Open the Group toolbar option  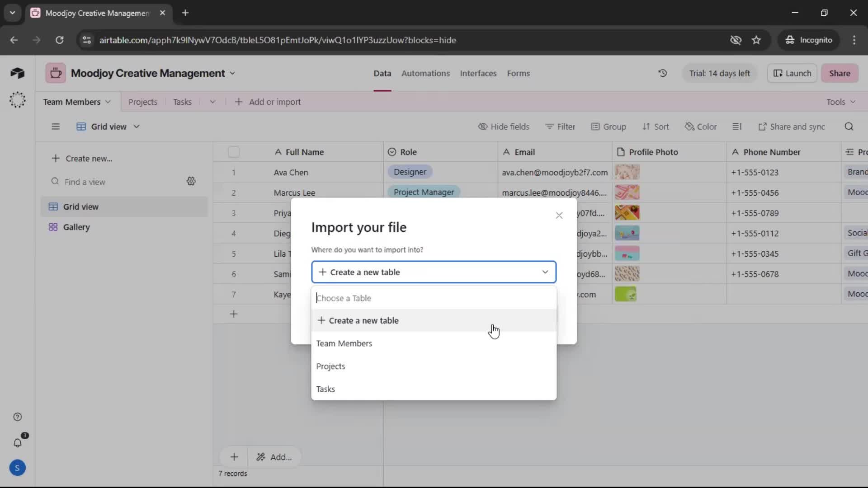coord(609,127)
